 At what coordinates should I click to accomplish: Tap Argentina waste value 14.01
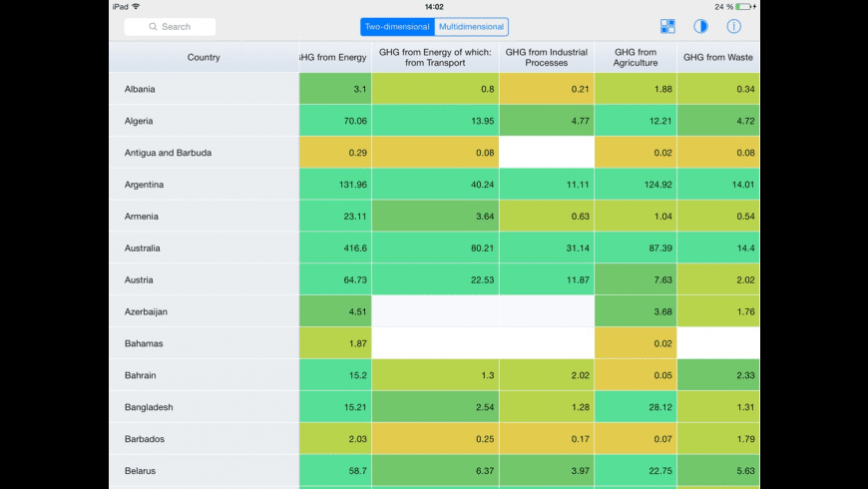click(x=718, y=185)
